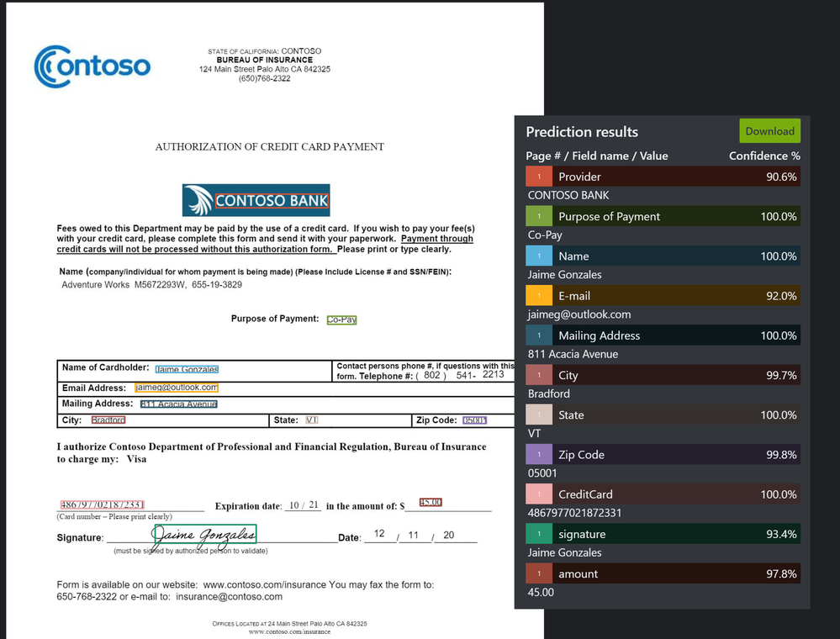The image size is (840, 639).
Task: Click 'Payment through' underlined text in document
Action: (437, 239)
